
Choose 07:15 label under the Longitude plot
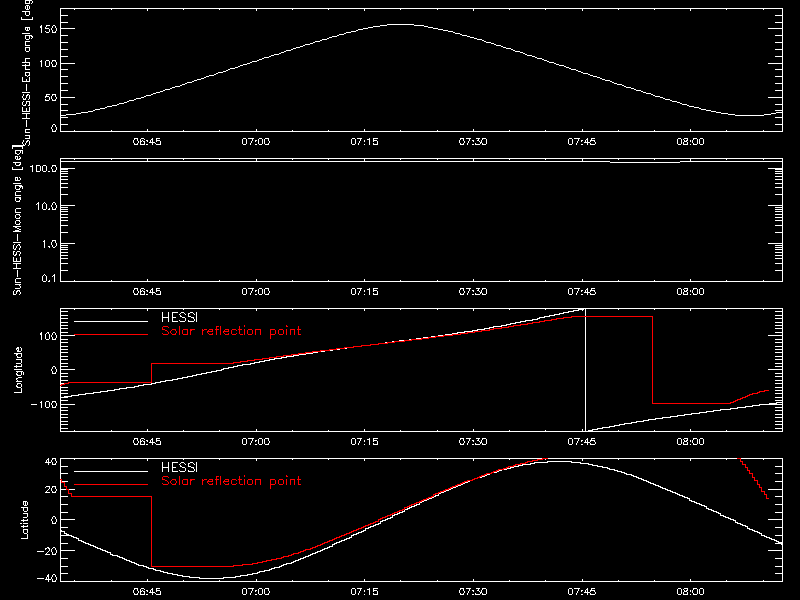pos(364,441)
